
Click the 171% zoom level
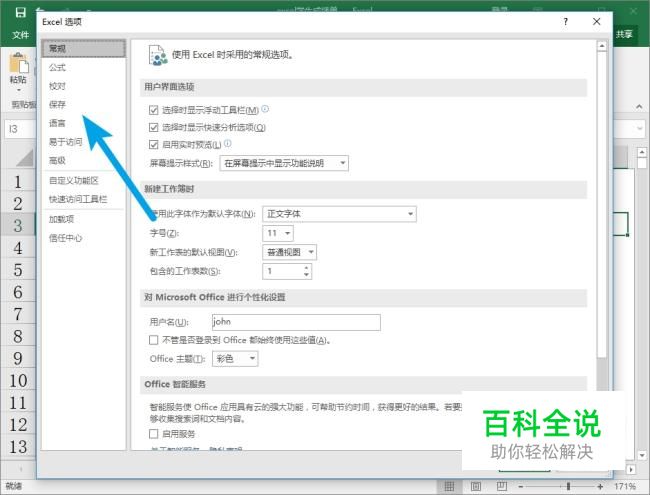(625, 486)
